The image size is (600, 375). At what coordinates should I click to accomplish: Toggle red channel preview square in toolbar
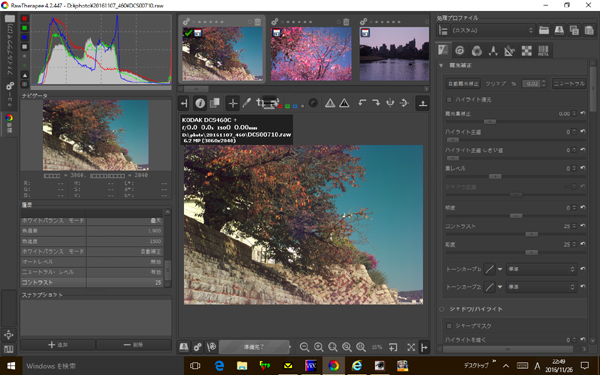coord(280,106)
